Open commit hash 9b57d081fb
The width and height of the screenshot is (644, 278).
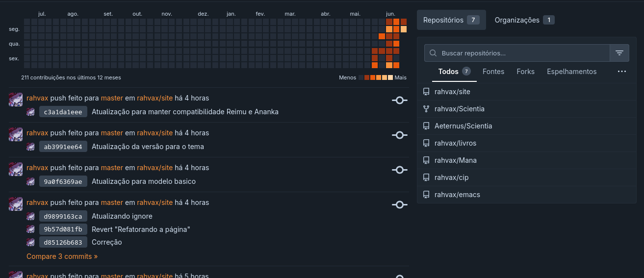pyautogui.click(x=63, y=229)
